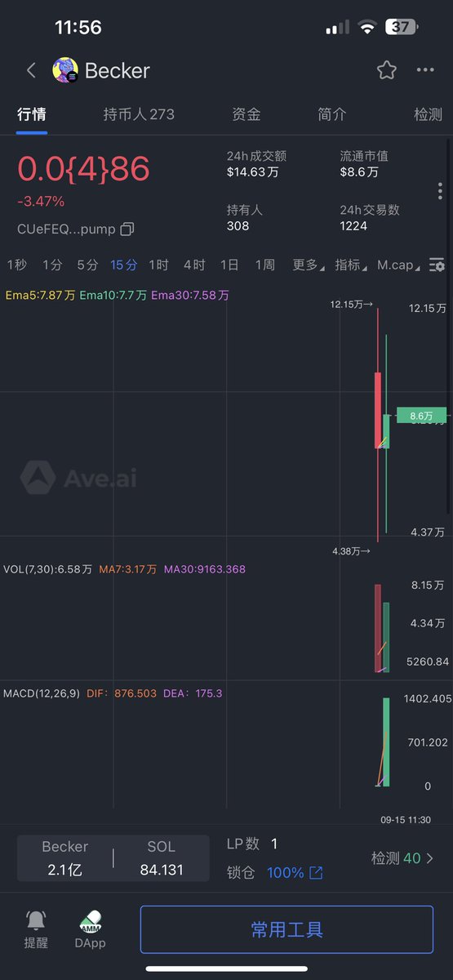Select the 1分 timeframe
This screenshot has width=453, height=980.
[52, 265]
